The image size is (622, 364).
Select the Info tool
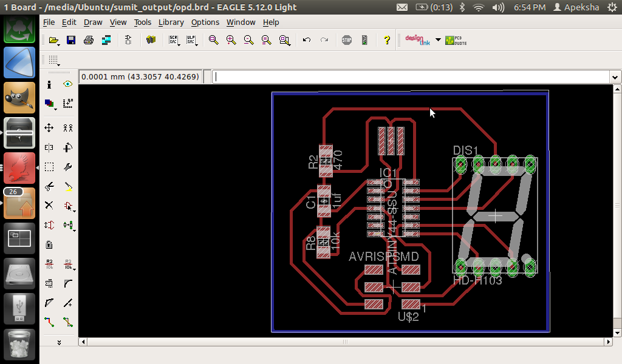click(49, 84)
